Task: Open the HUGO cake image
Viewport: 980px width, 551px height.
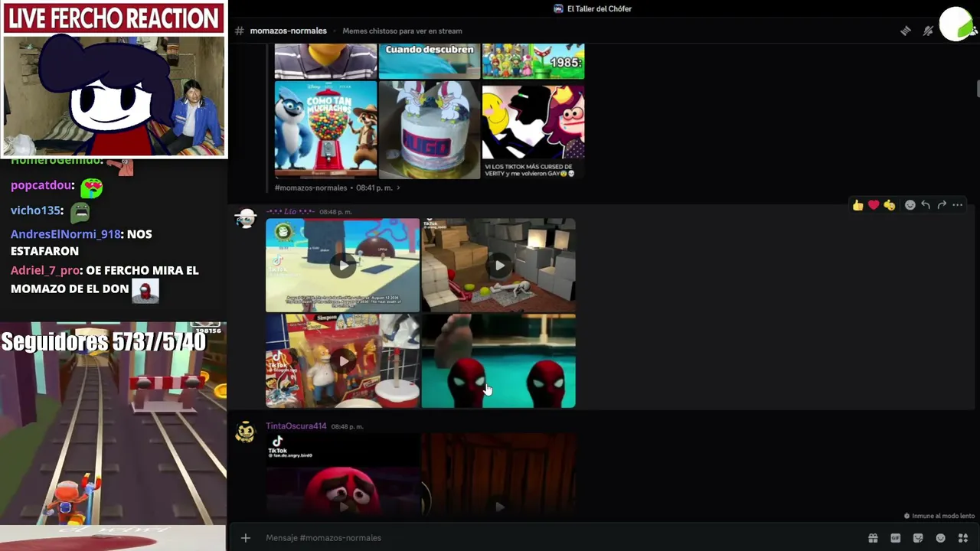Action: (430, 130)
